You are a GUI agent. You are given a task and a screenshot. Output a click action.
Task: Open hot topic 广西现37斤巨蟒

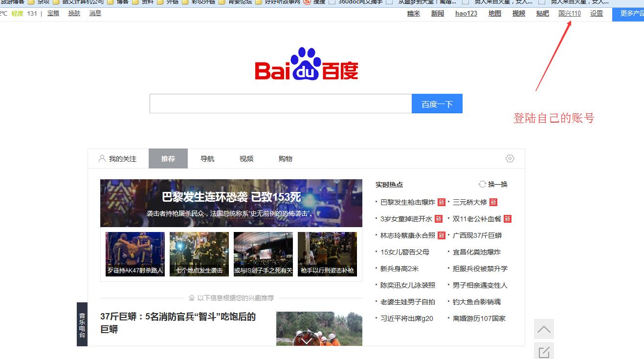point(477,235)
